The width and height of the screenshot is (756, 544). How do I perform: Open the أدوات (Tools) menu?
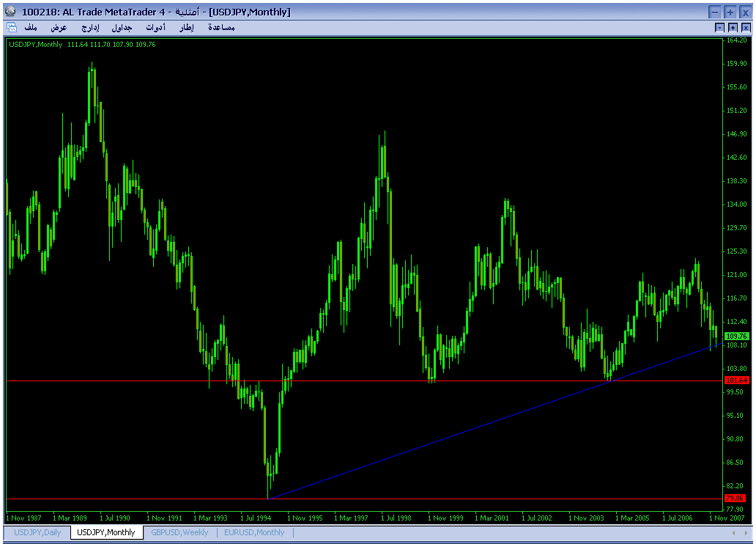(155, 27)
